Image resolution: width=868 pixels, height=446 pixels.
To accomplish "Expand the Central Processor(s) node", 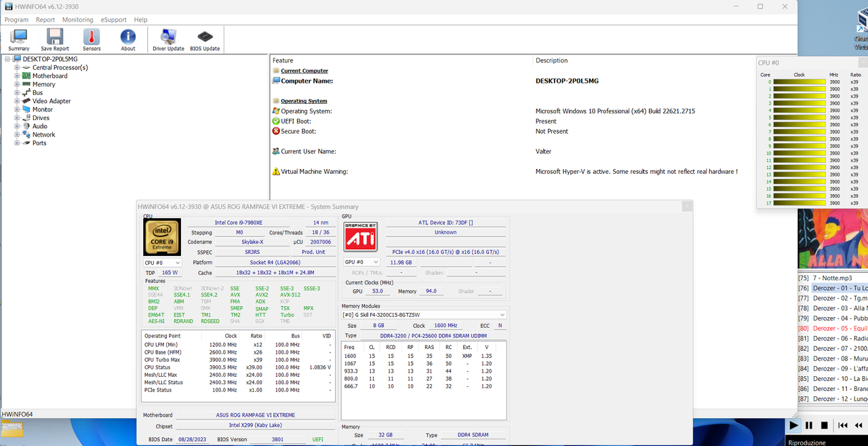I will point(17,67).
